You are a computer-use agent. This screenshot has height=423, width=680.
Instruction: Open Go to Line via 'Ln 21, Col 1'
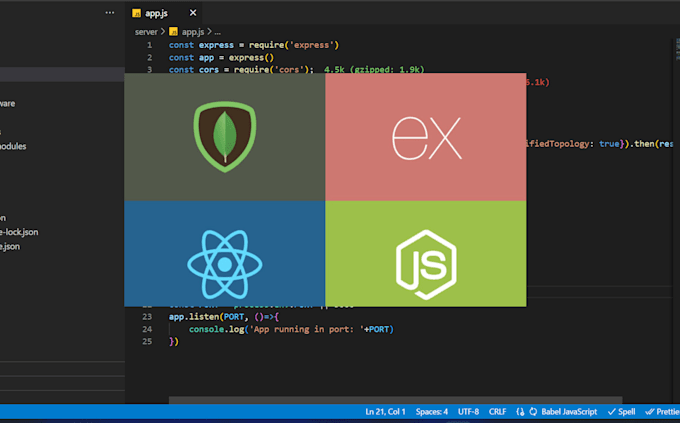point(387,411)
